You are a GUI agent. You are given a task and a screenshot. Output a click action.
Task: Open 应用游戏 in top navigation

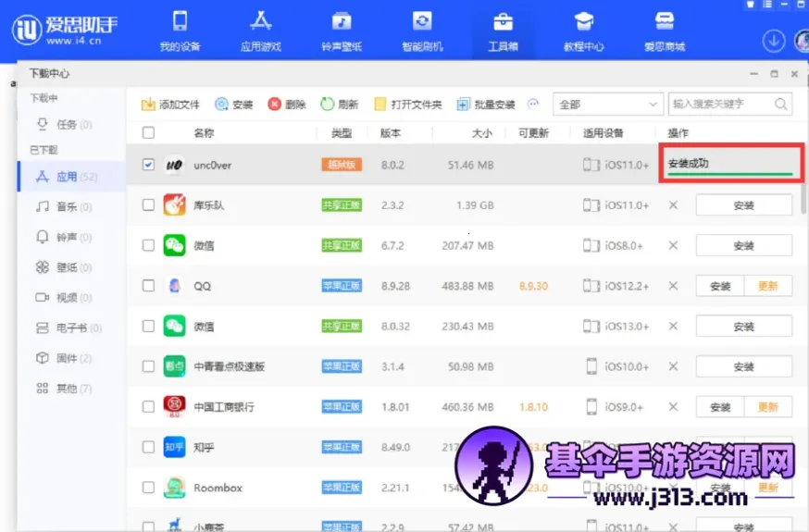[x=260, y=31]
